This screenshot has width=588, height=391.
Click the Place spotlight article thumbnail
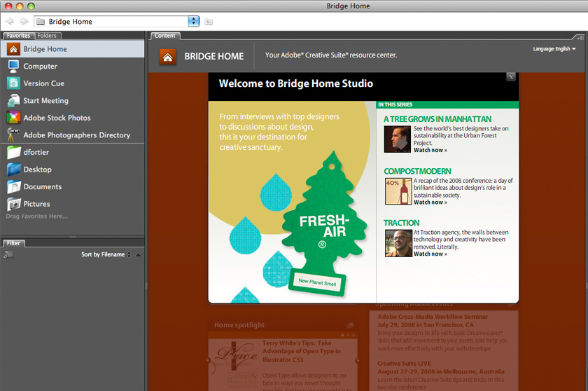235,363
